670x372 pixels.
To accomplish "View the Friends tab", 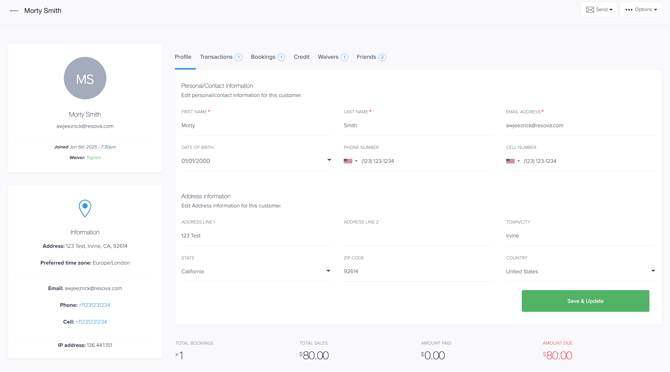I will 366,57.
